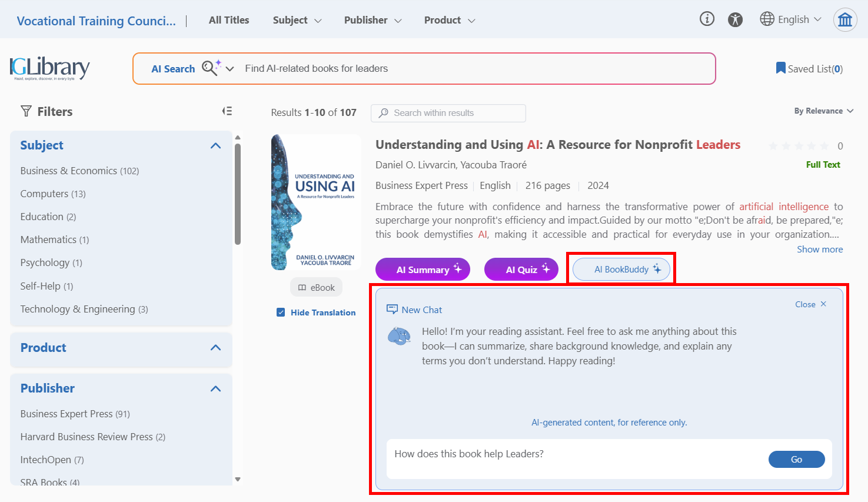Click the institution building icon
Image resolution: width=868 pixels, height=502 pixels.
pos(845,20)
